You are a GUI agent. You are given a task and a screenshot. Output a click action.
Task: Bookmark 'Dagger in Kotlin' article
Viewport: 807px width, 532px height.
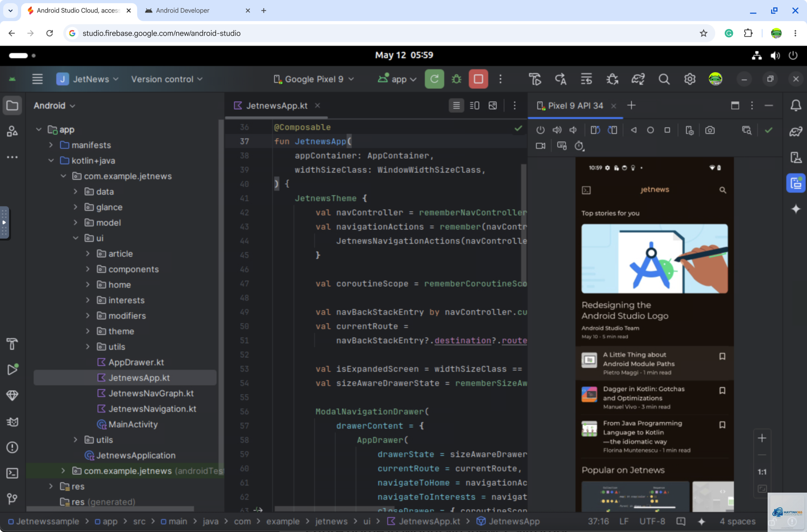click(x=722, y=390)
